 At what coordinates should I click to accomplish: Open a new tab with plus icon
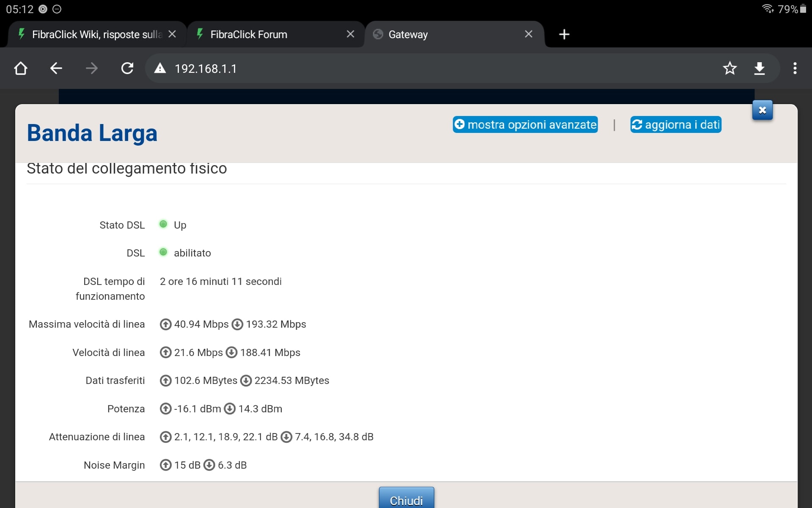pyautogui.click(x=564, y=34)
